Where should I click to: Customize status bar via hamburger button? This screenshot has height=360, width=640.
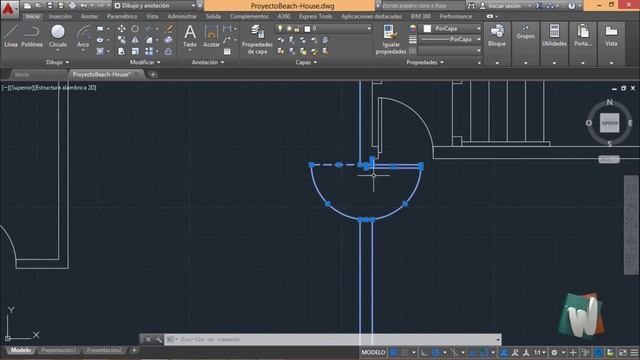[x=634, y=352]
